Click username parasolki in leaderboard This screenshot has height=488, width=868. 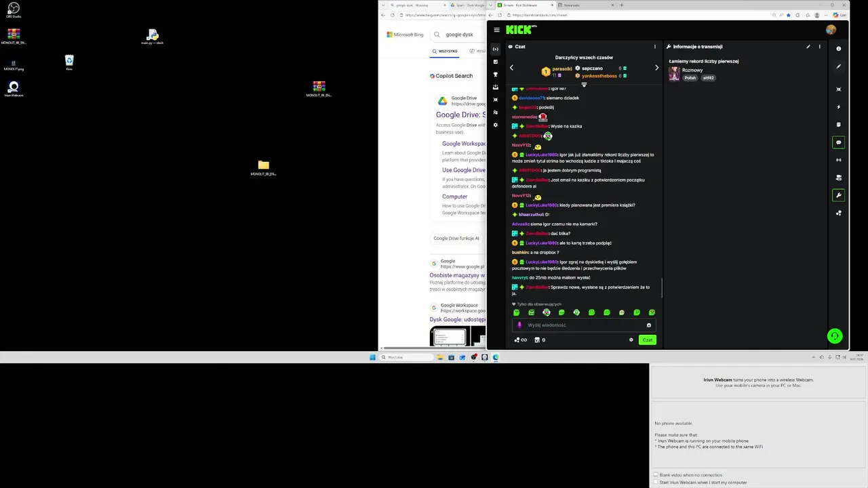tap(562, 68)
